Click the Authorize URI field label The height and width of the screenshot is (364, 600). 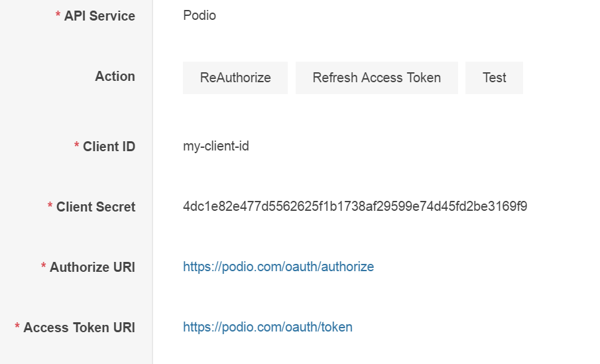pos(92,267)
